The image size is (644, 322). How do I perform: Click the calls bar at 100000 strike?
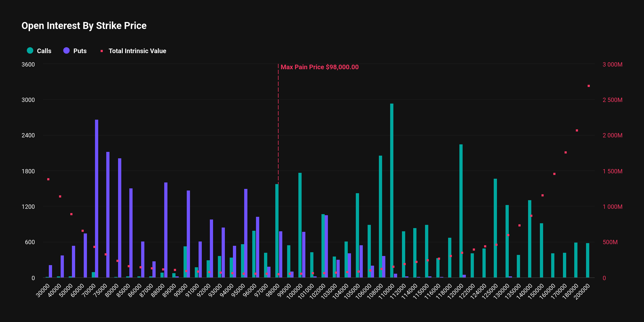[x=300, y=225]
